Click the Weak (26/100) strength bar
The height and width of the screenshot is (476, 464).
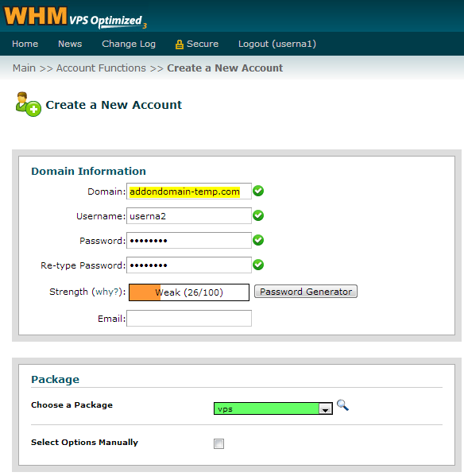tap(189, 292)
